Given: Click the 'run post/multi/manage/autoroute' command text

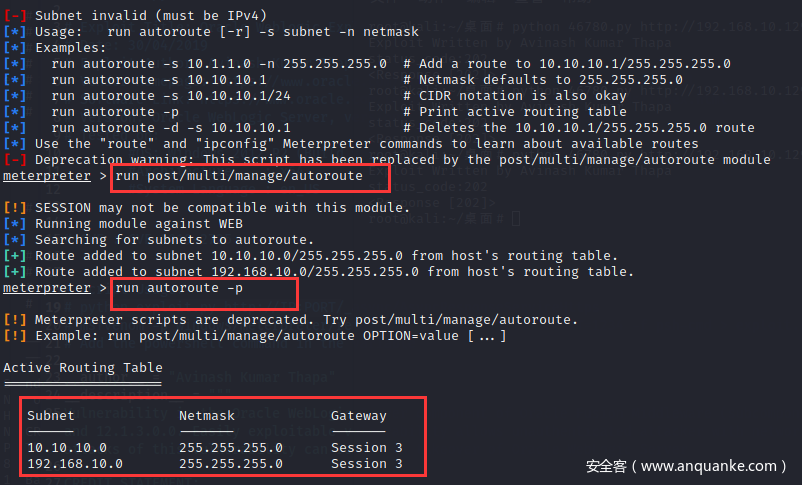Looking at the screenshot, I should coord(238,176).
